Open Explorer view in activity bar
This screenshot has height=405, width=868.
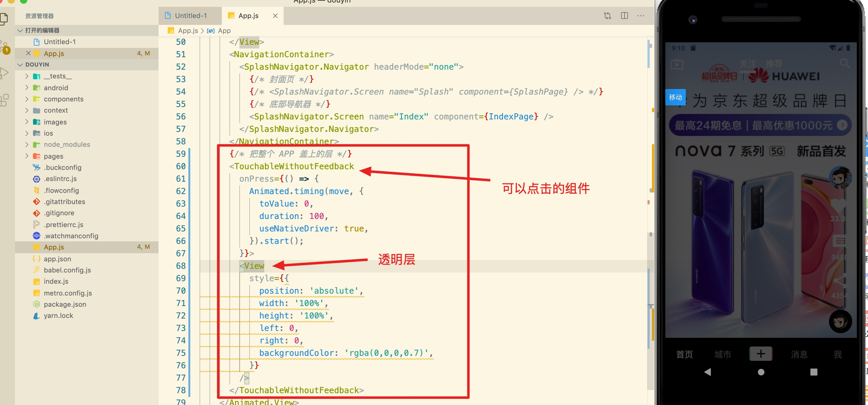click(4, 19)
